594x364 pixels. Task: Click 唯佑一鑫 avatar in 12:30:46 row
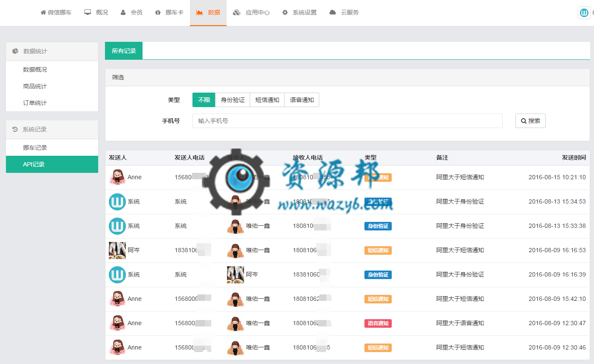(236, 347)
